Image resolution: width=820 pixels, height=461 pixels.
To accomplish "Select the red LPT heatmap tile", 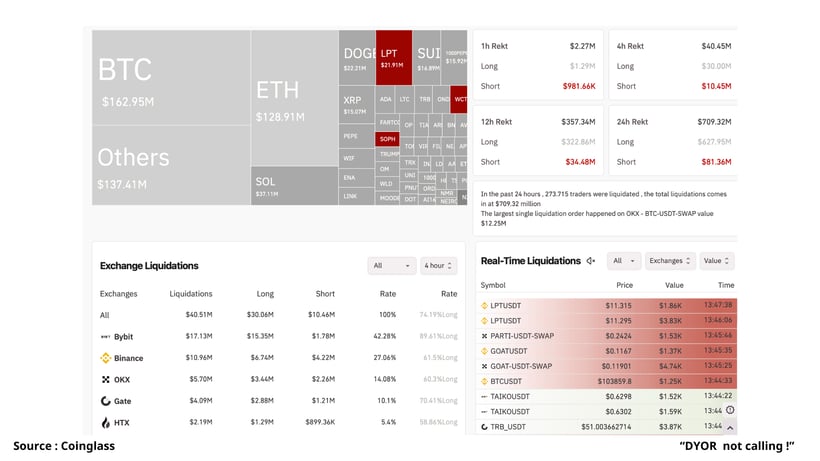I will (394, 57).
